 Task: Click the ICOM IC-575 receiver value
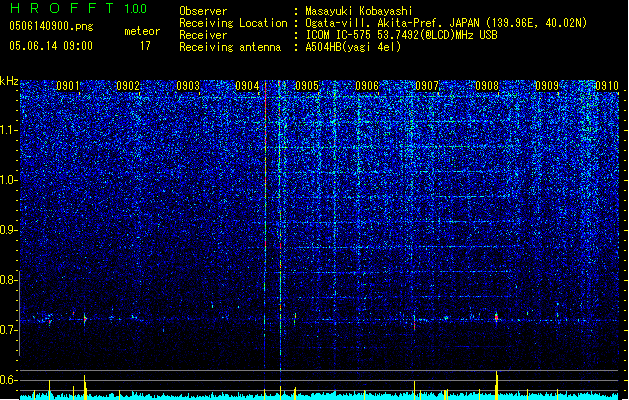401,35
